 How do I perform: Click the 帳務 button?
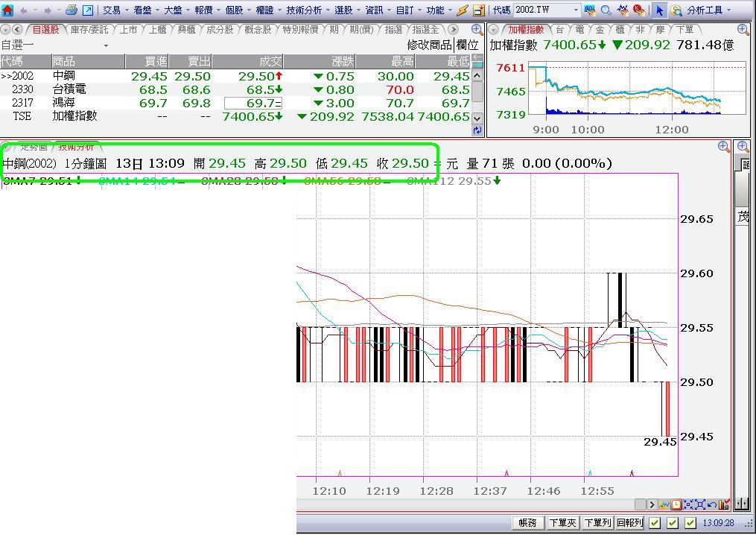click(x=528, y=523)
